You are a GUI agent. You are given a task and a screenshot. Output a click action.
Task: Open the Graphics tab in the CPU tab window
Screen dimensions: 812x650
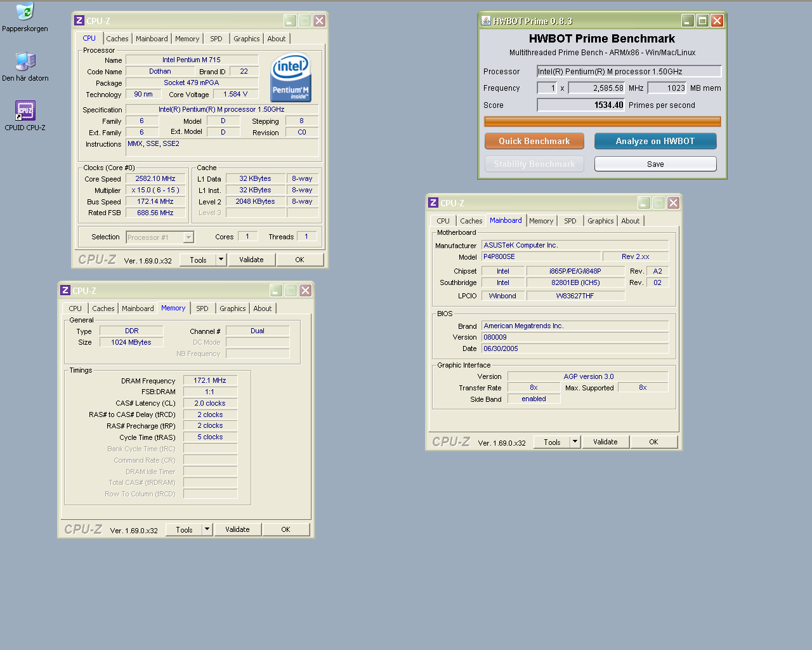click(x=247, y=39)
